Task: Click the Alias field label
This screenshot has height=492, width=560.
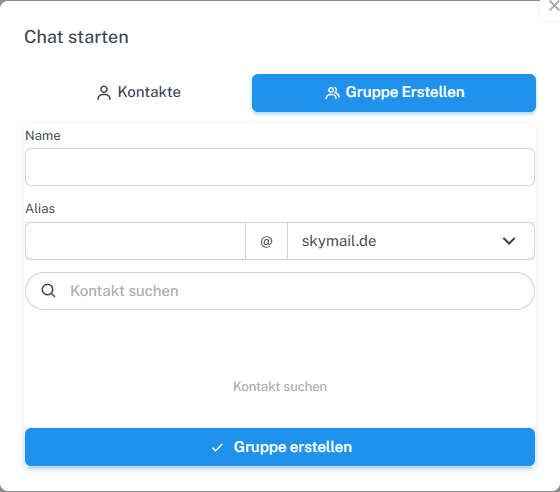Action: (x=40, y=209)
